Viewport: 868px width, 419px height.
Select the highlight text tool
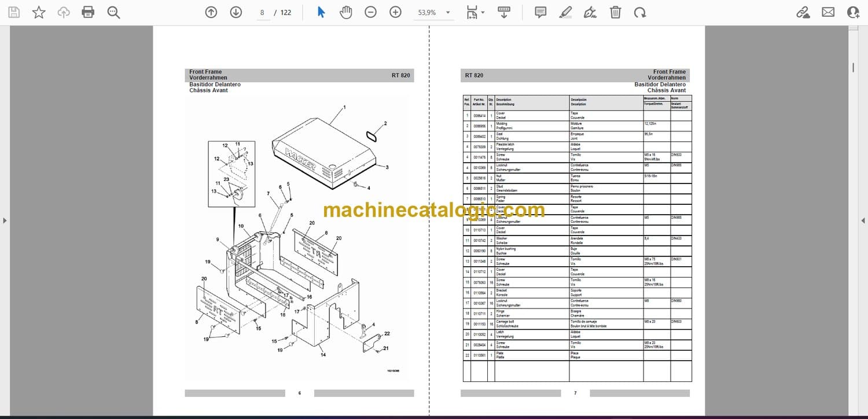tap(565, 12)
